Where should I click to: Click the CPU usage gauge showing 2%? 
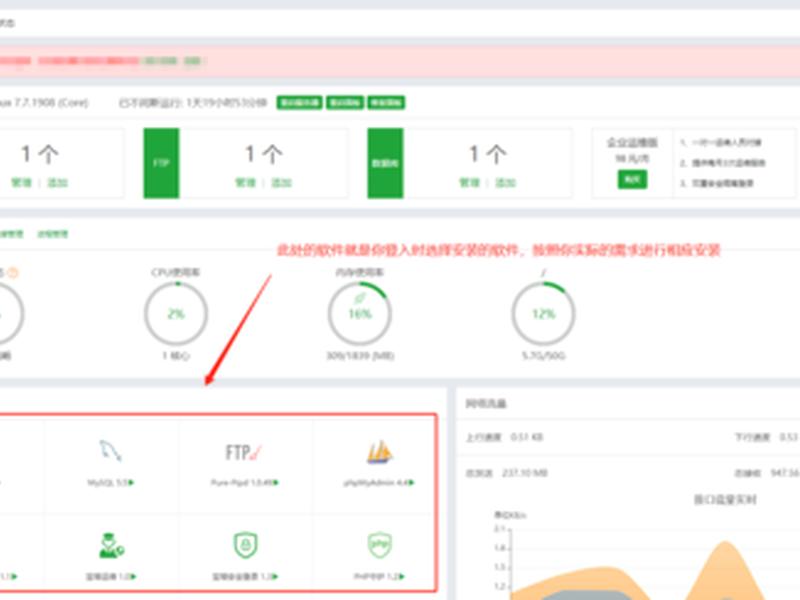click(x=176, y=314)
